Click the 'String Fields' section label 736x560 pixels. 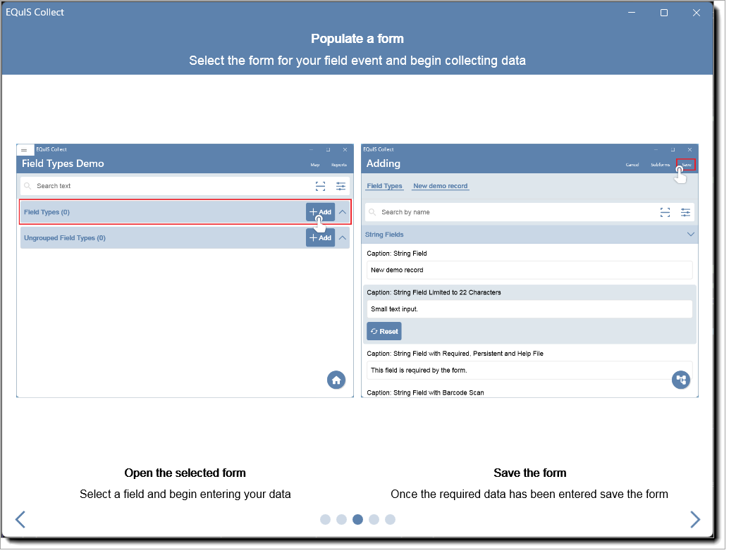pos(384,235)
